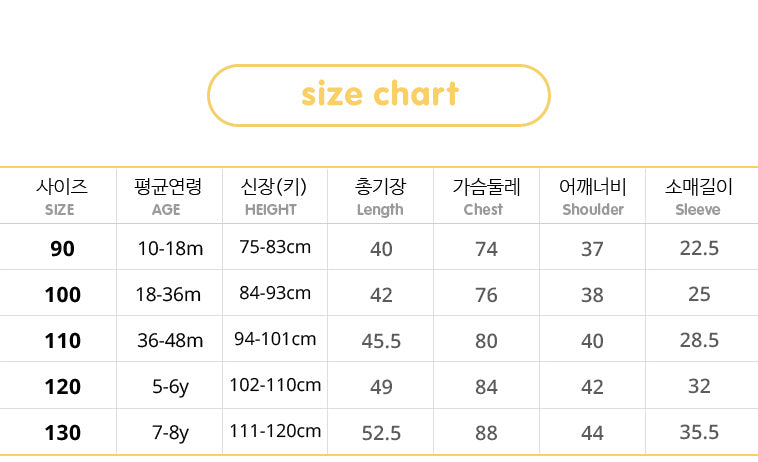758x462 pixels.
Task: Select the 신장(키) HEIGHT column header
Action: (272, 196)
